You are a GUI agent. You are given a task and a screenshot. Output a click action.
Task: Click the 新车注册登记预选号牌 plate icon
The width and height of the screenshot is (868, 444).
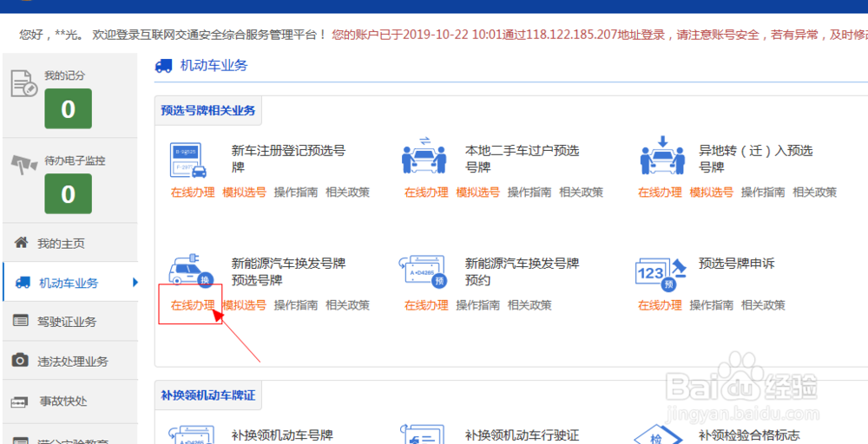188,160
